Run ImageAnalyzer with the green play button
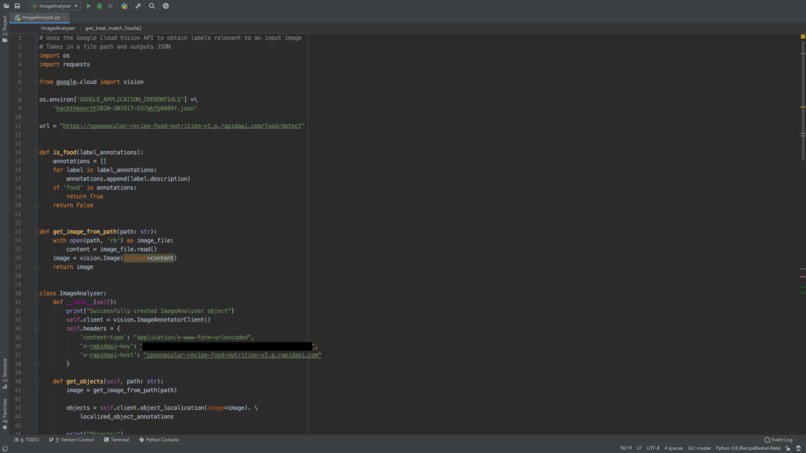Image resolution: width=806 pixels, height=453 pixels. 88,6
